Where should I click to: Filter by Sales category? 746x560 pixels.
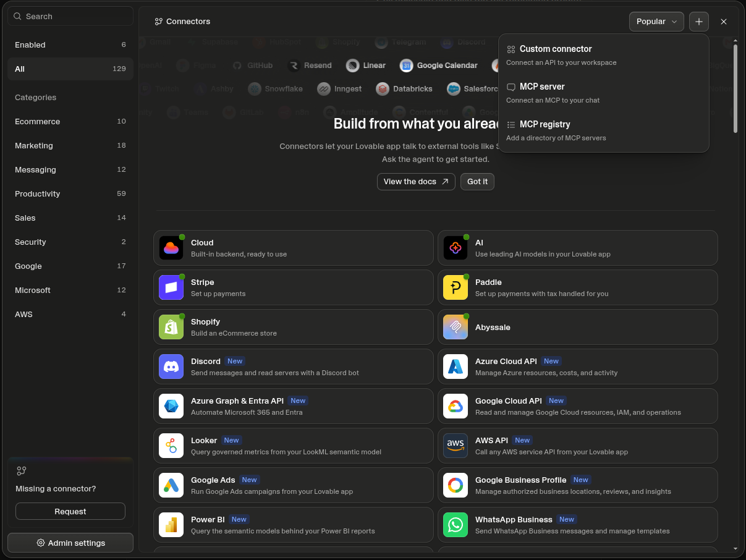pos(70,218)
